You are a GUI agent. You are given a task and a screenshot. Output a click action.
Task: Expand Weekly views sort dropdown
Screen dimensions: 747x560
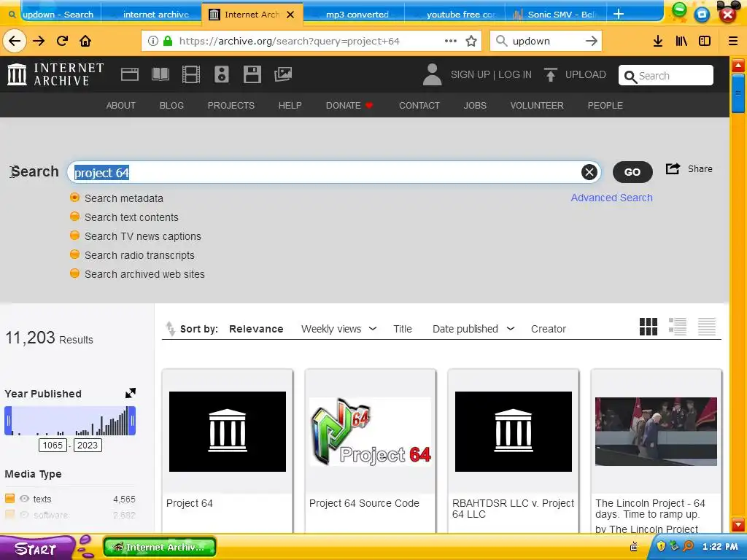[373, 329]
